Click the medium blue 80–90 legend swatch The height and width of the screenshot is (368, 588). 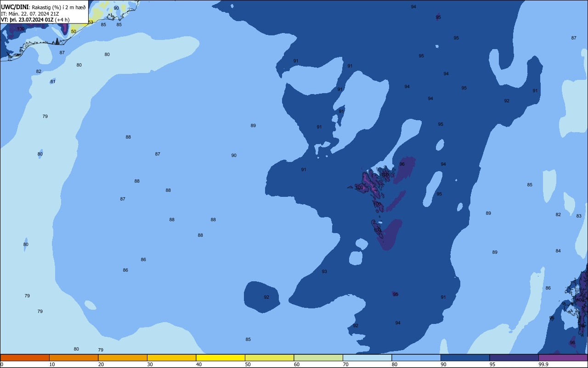click(416, 357)
